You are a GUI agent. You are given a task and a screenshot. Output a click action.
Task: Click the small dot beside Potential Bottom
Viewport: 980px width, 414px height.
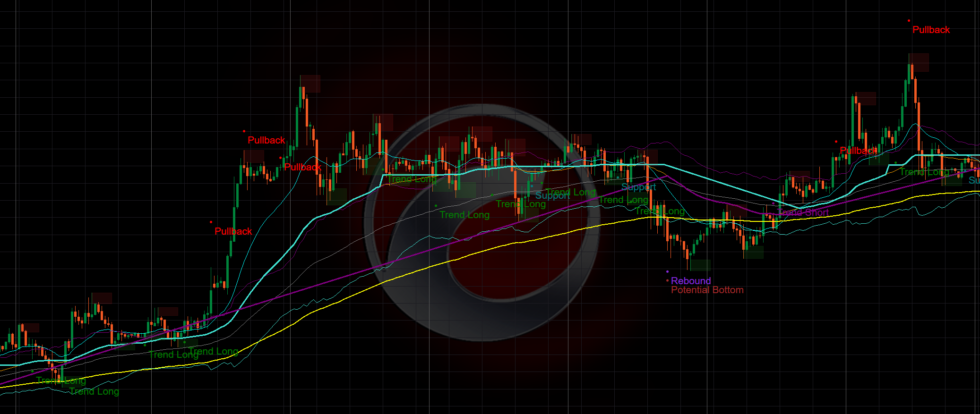click(x=667, y=281)
